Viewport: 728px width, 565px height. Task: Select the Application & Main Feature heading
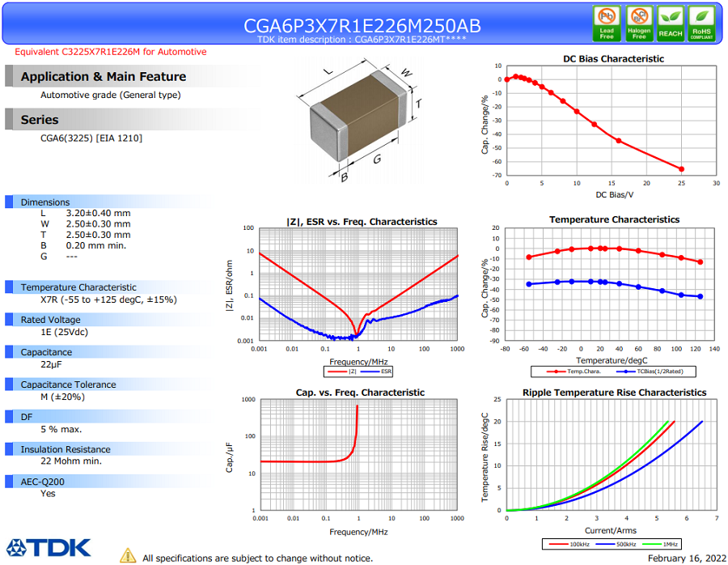click(x=104, y=77)
